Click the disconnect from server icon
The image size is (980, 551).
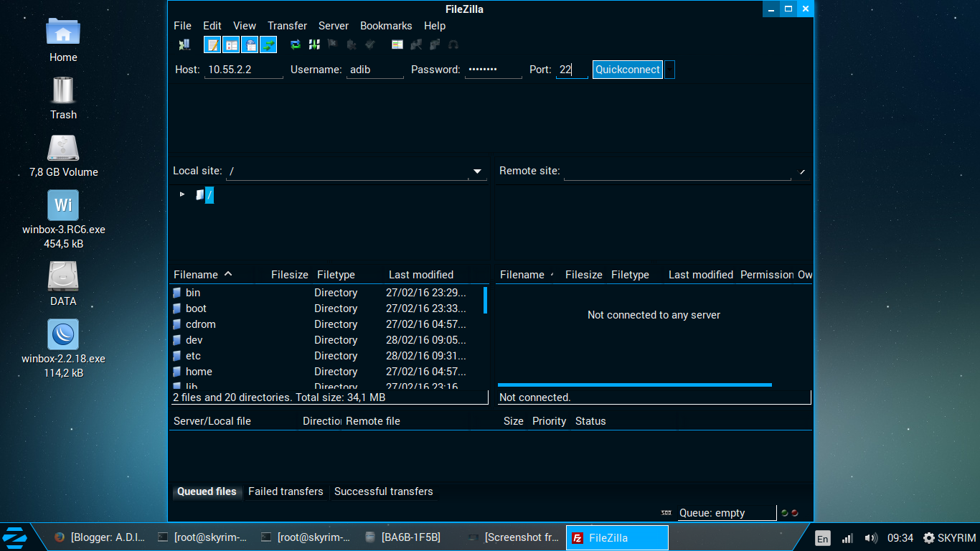pos(352,44)
